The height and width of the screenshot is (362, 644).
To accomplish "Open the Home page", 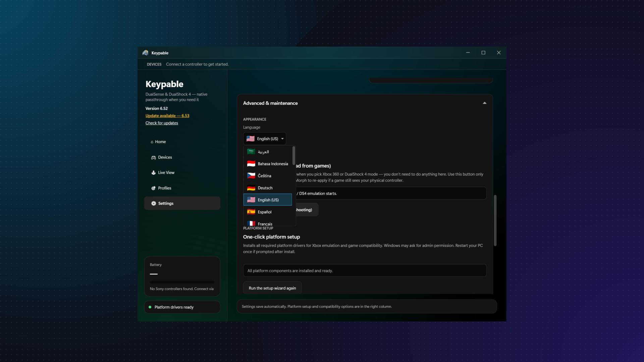I will pyautogui.click(x=182, y=142).
